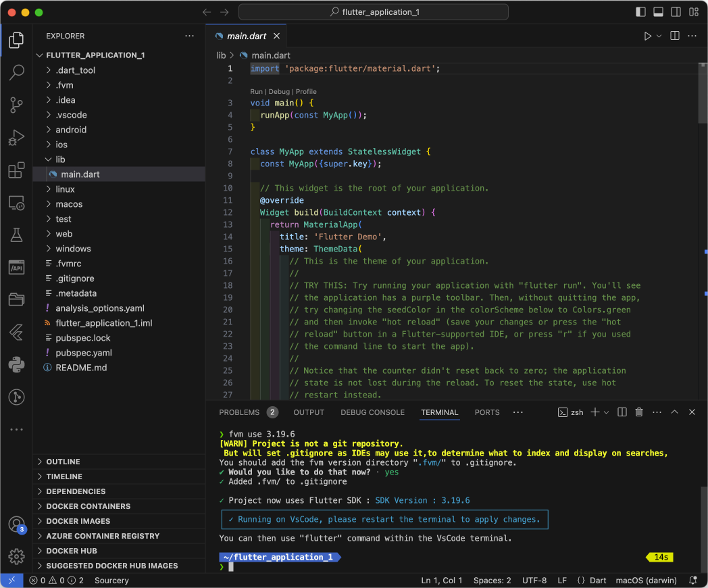Open the Extensions view icon
This screenshot has width=708, height=588.
pyautogui.click(x=16, y=170)
